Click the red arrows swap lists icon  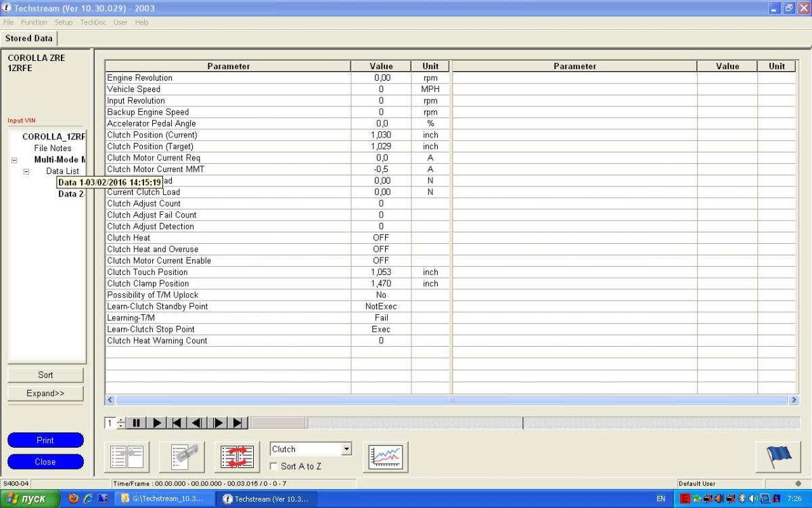click(x=237, y=457)
